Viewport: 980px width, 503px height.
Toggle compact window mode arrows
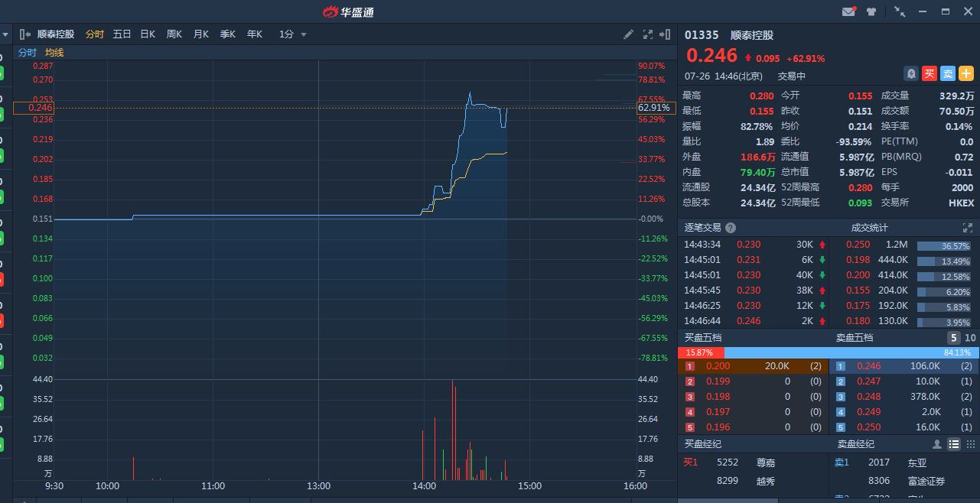pos(900,11)
